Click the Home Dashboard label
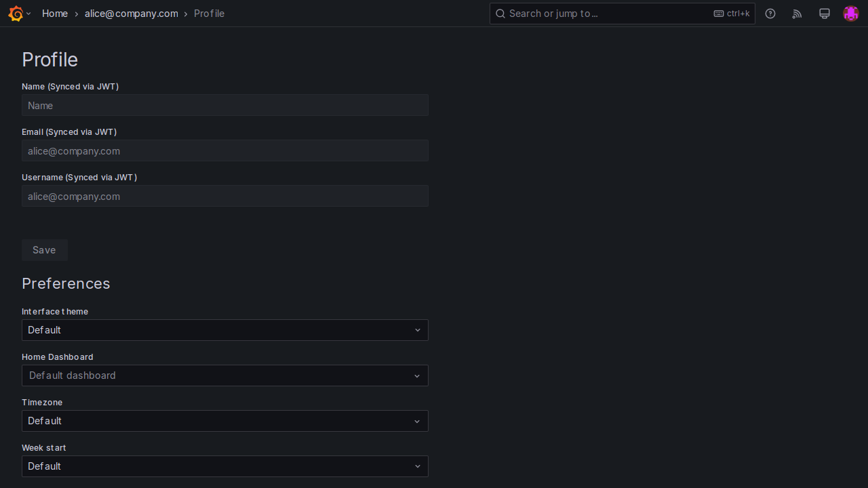 pyautogui.click(x=58, y=357)
